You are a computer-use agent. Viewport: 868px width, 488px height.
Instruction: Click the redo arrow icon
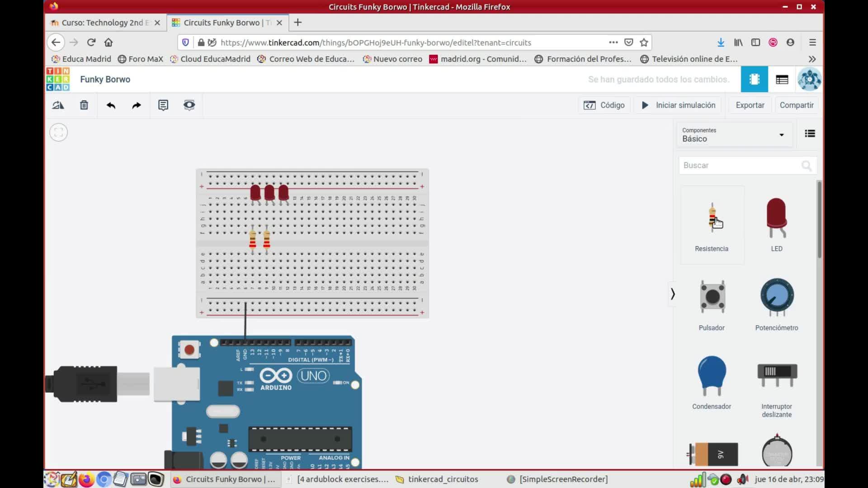137,105
